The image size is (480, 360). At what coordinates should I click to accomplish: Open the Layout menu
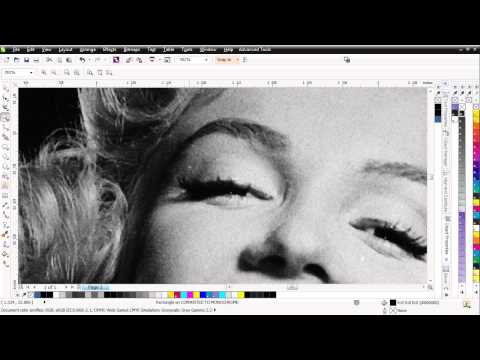65,50
